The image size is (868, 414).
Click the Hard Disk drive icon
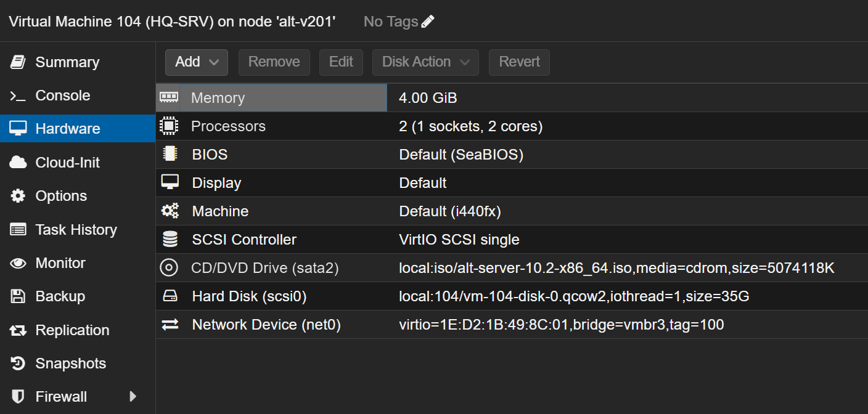pos(170,296)
